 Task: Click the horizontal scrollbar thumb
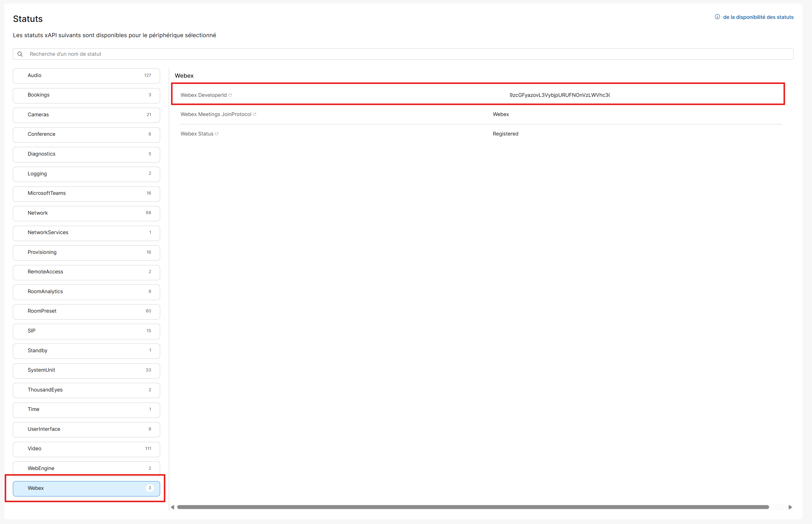point(473,507)
